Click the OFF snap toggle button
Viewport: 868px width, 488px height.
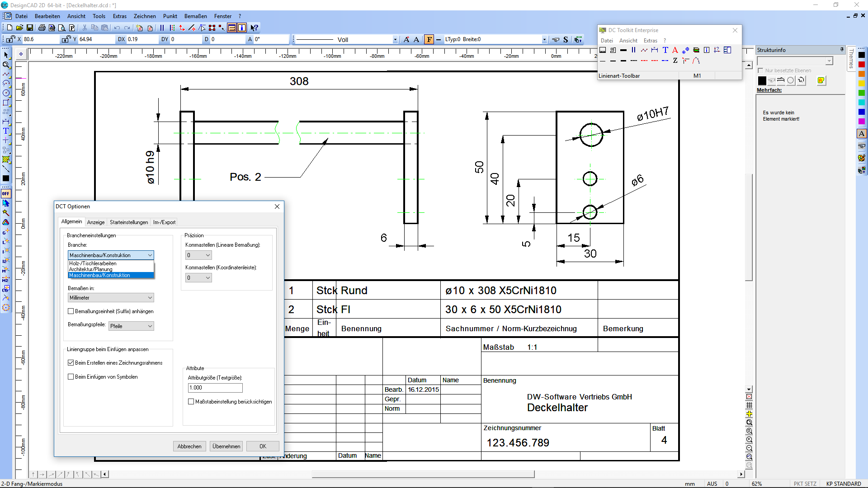[6, 193]
